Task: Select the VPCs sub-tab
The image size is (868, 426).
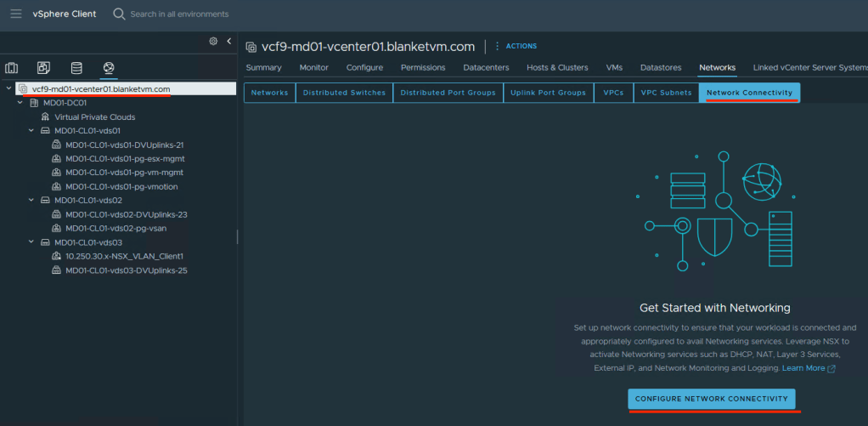Action: click(x=613, y=93)
